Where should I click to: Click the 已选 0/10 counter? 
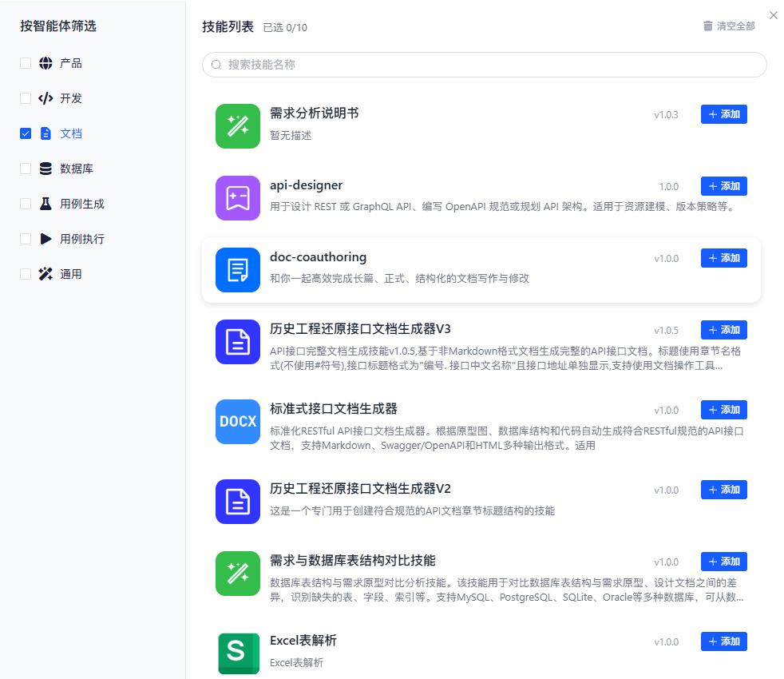(x=285, y=27)
